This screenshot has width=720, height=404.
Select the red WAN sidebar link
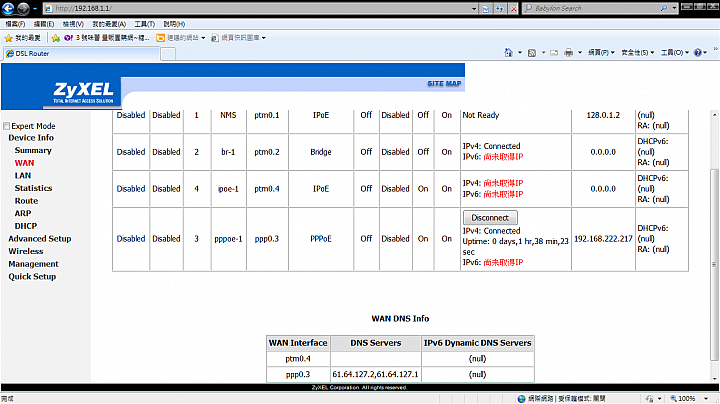point(24,163)
